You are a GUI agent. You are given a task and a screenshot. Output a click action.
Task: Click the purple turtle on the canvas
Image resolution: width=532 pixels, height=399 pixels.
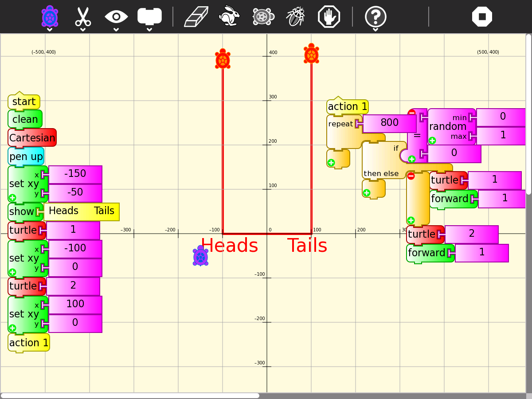(x=200, y=256)
